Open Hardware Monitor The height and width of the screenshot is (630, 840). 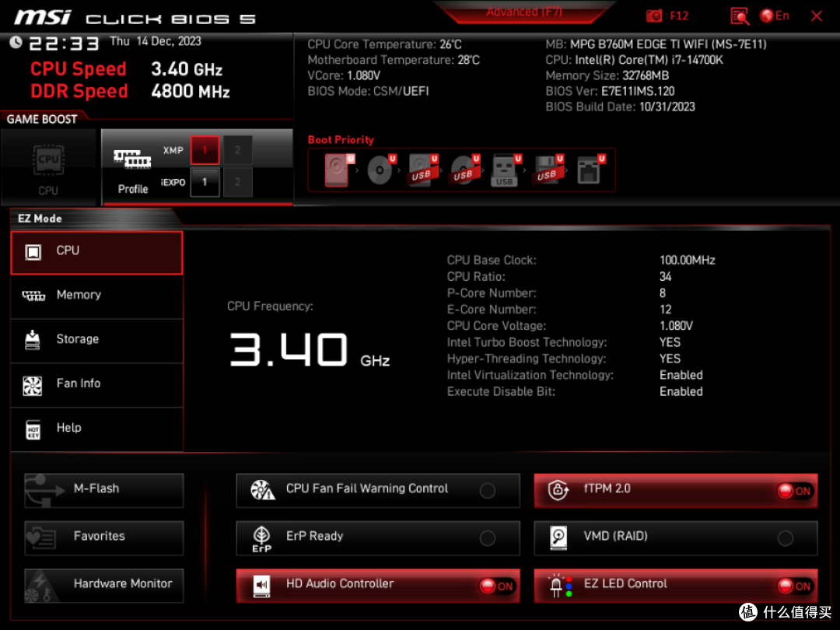tap(104, 586)
